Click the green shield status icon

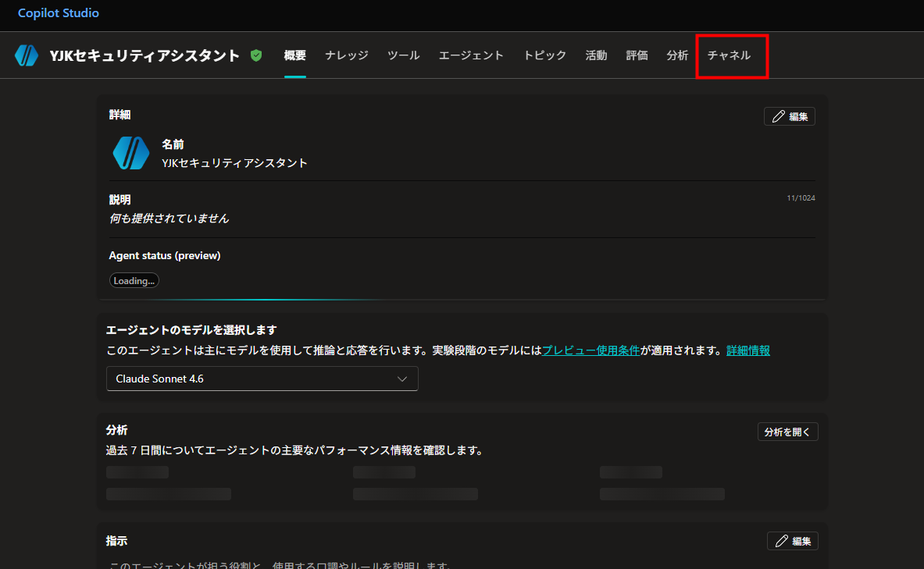255,55
